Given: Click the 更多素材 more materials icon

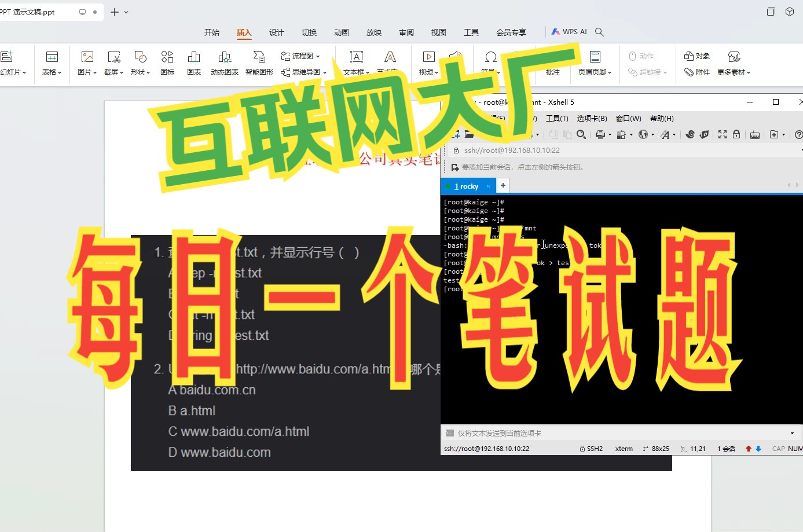Looking at the screenshot, I should [x=734, y=57].
